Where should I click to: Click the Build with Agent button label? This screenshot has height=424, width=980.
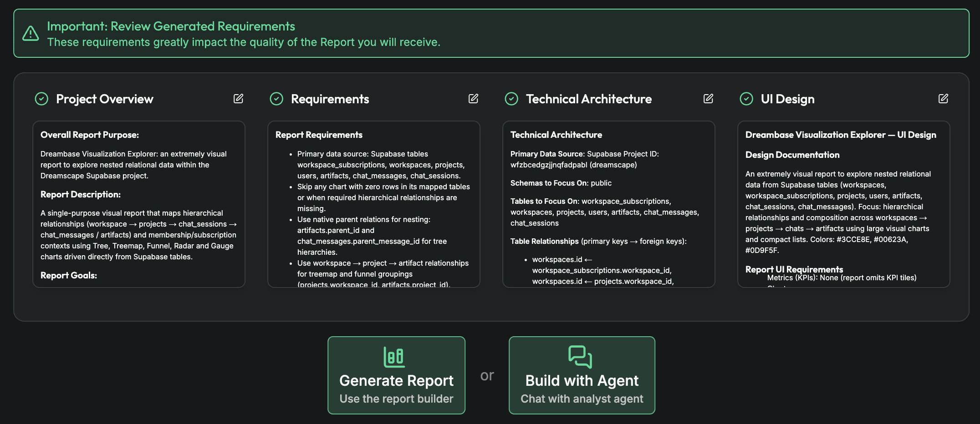tap(582, 380)
